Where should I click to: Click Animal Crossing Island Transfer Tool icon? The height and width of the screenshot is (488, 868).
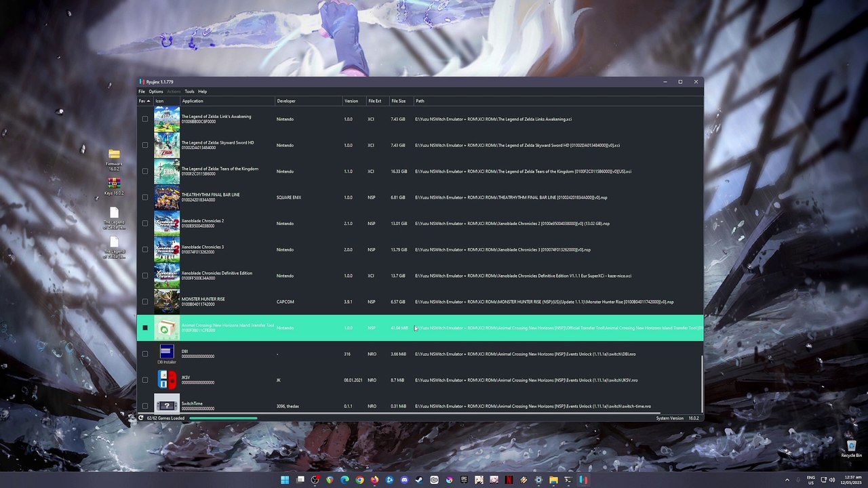click(167, 328)
